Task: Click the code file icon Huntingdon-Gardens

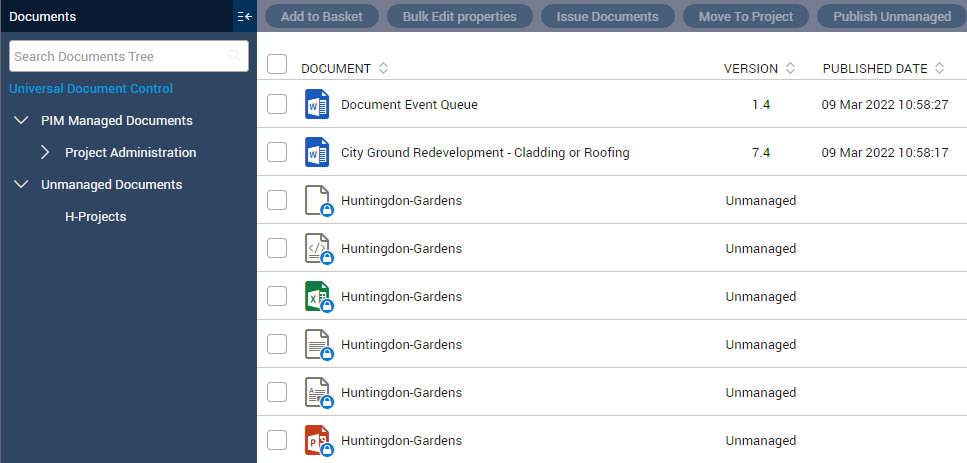Action: point(318,249)
